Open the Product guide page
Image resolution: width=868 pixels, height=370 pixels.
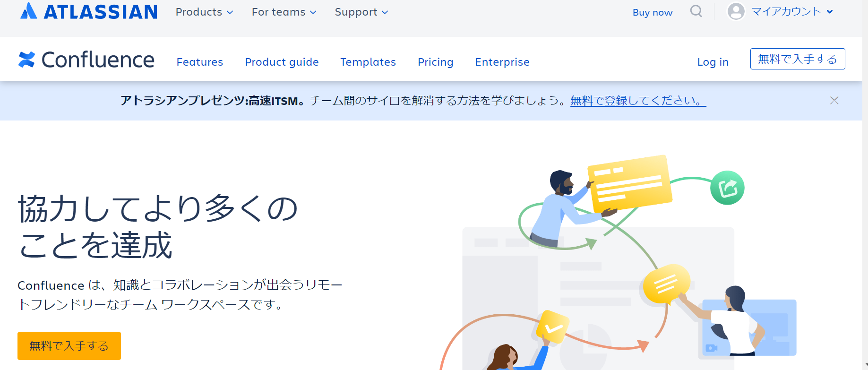[282, 62]
